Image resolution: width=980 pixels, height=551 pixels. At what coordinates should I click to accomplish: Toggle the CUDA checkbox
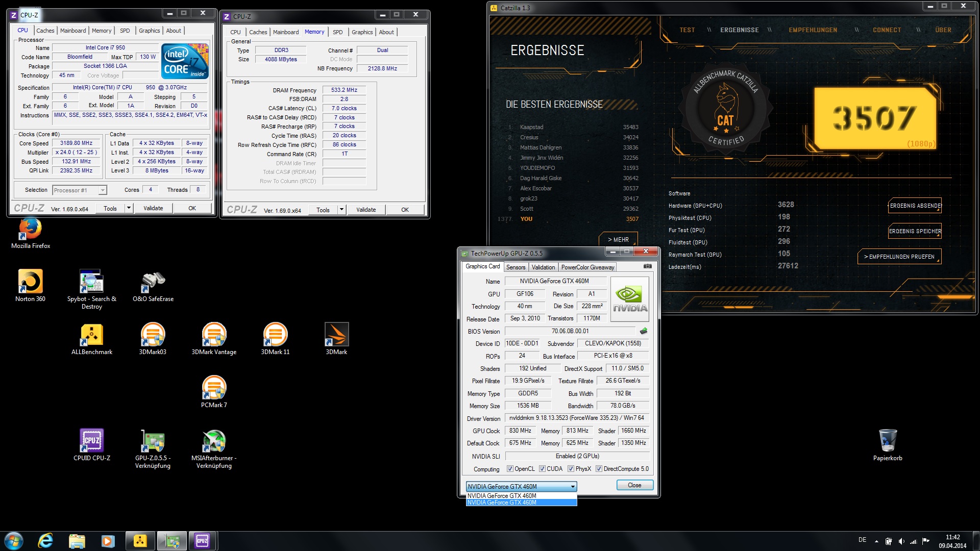pyautogui.click(x=542, y=469)
